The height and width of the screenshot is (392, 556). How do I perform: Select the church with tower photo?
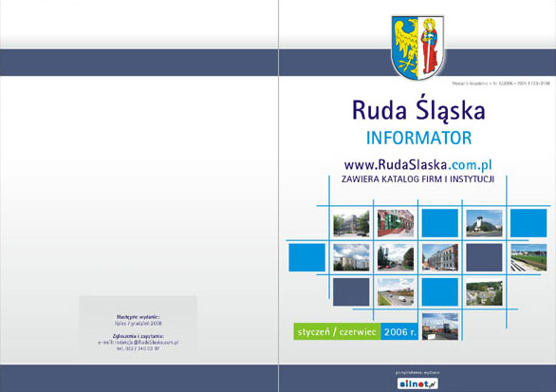484,223
